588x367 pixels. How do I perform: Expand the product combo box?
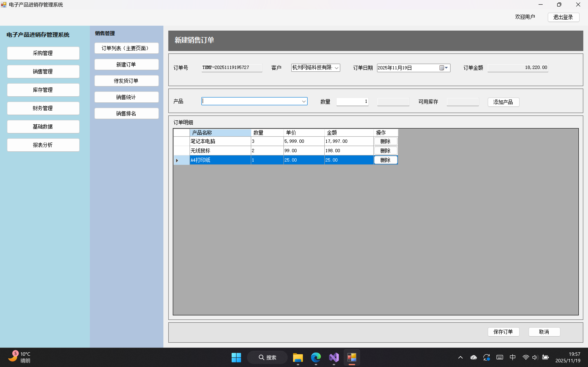[x=303, y=101]
